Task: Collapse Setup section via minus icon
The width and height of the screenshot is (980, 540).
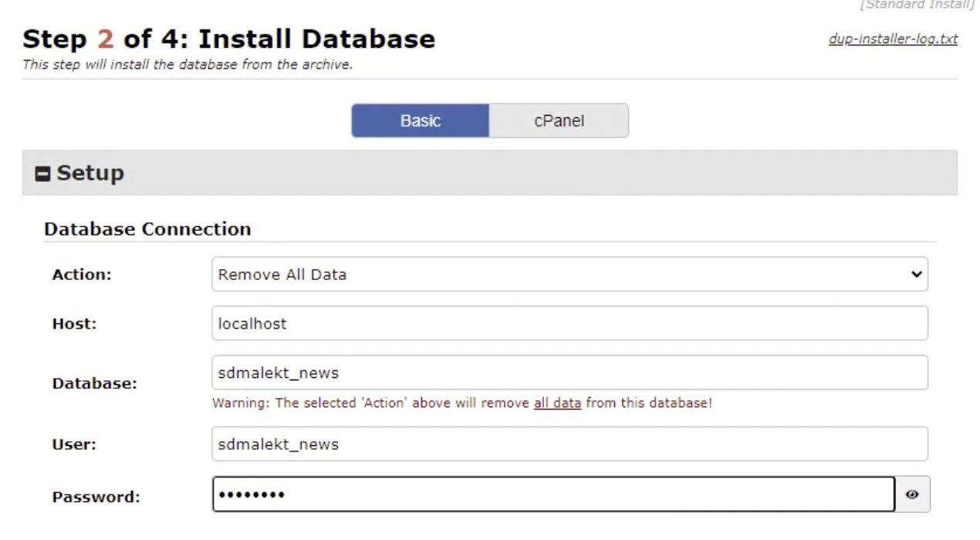Action: click(43, 174)
